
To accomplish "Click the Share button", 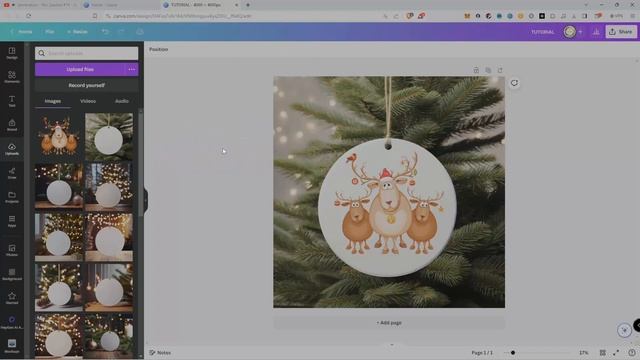I will [x=621, y=32].
